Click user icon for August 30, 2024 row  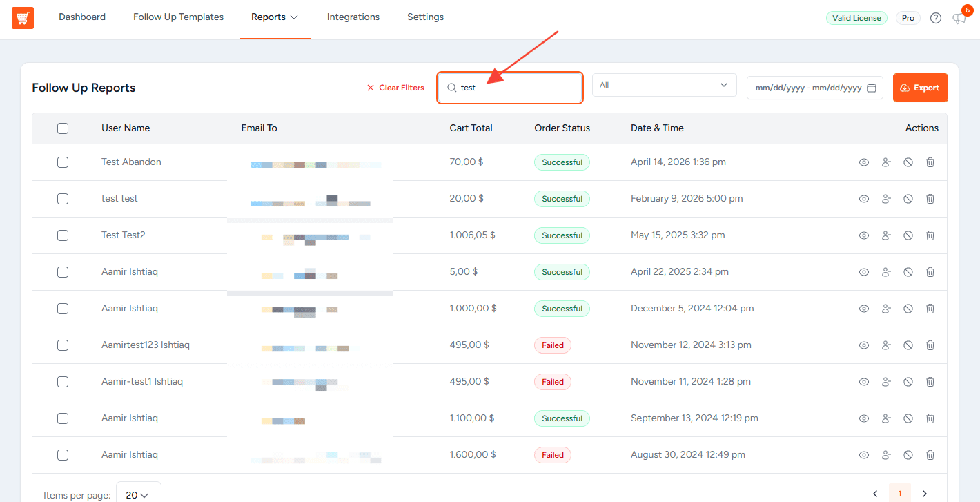(886, 455)
